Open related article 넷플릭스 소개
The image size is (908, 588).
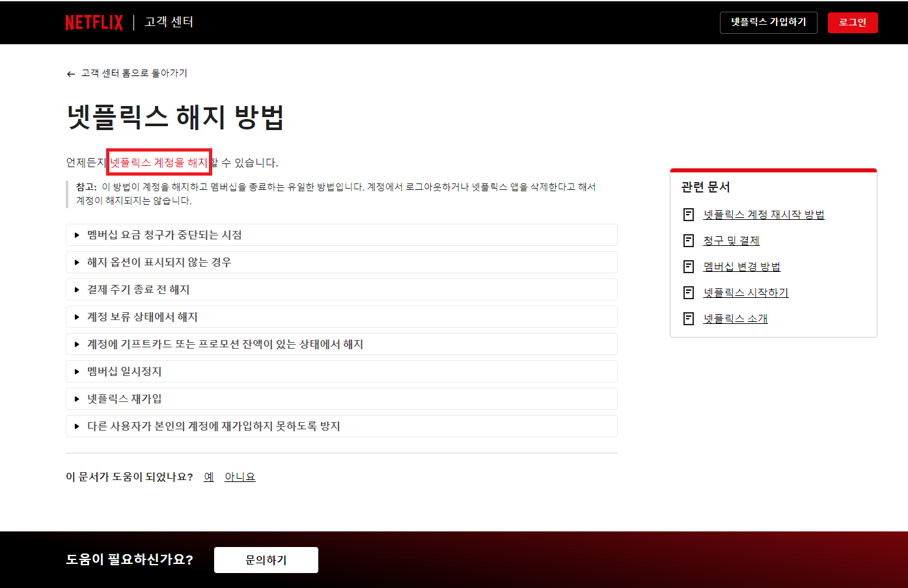pos(735,319)
